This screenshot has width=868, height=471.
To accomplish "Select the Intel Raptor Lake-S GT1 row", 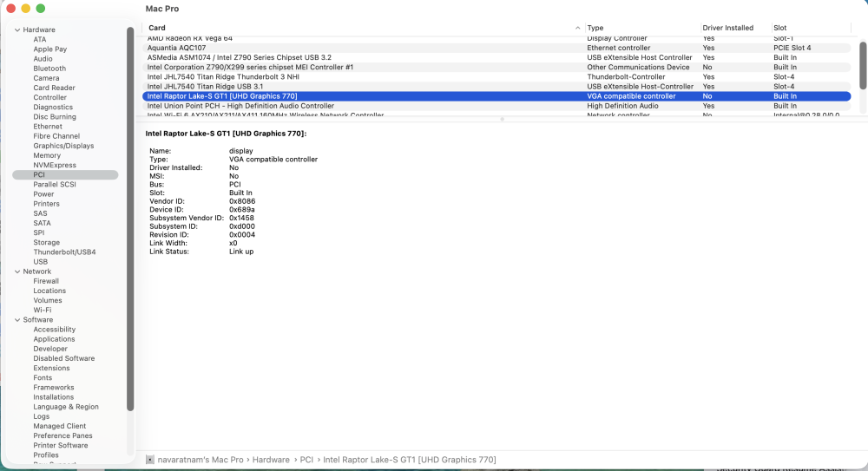I will point(496,96).
